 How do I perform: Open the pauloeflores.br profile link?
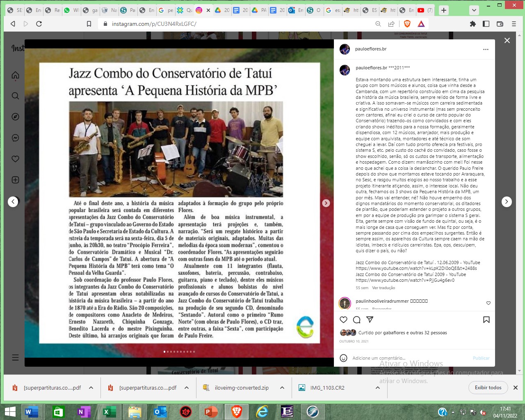(x=371, y=49)
